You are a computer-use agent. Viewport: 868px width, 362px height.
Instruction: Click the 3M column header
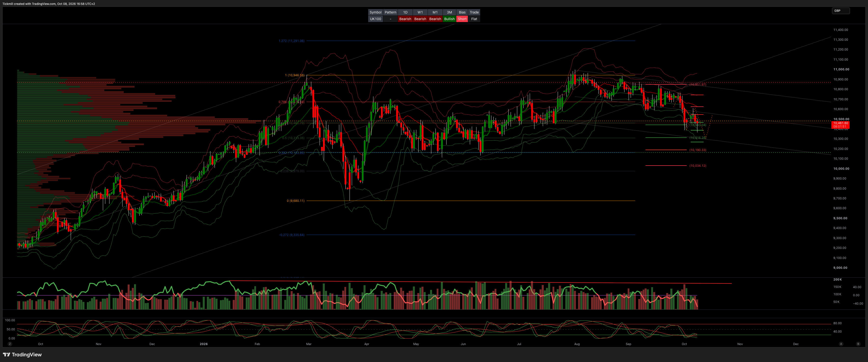[449, 12]
